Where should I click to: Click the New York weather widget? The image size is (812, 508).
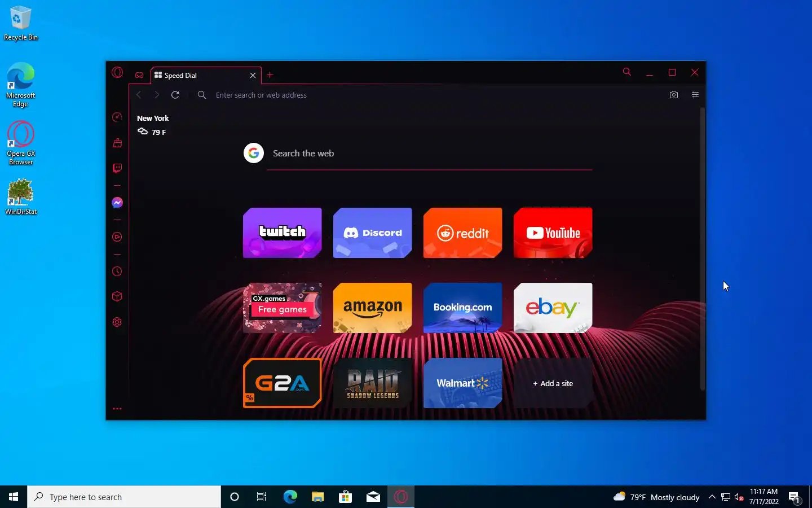click(x=153, y=125)
